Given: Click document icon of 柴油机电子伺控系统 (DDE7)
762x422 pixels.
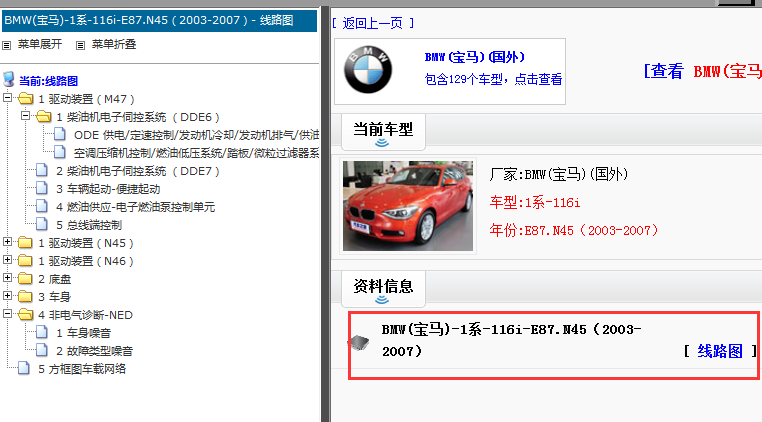Looking at the screenshot, I should (42, 170).
